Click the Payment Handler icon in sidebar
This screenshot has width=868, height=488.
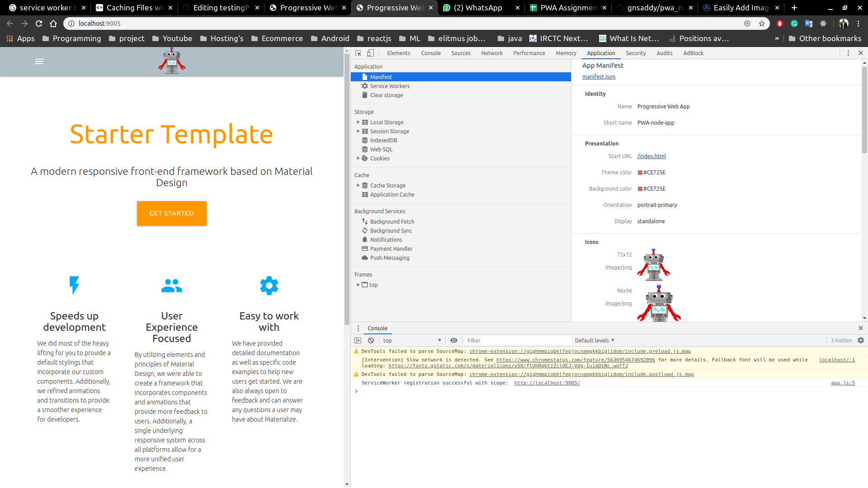(x=365, y=249)
